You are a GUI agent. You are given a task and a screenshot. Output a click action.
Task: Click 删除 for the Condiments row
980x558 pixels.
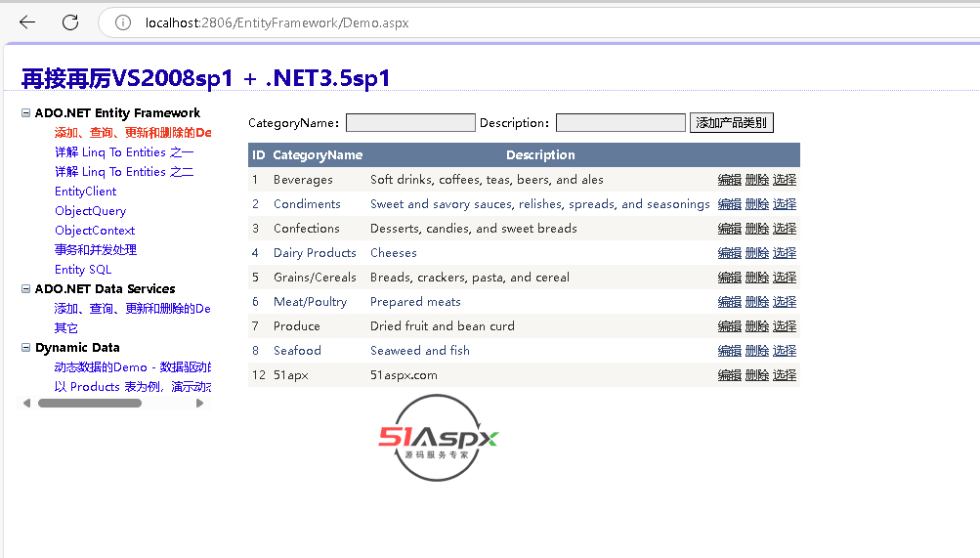[757, 204]
